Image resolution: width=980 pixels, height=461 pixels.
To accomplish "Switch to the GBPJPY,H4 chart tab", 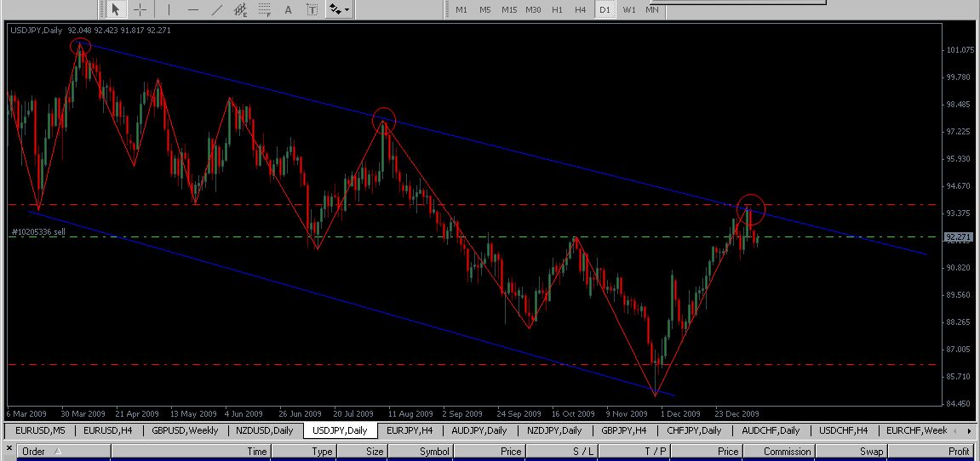I will (x=623, y=430).
